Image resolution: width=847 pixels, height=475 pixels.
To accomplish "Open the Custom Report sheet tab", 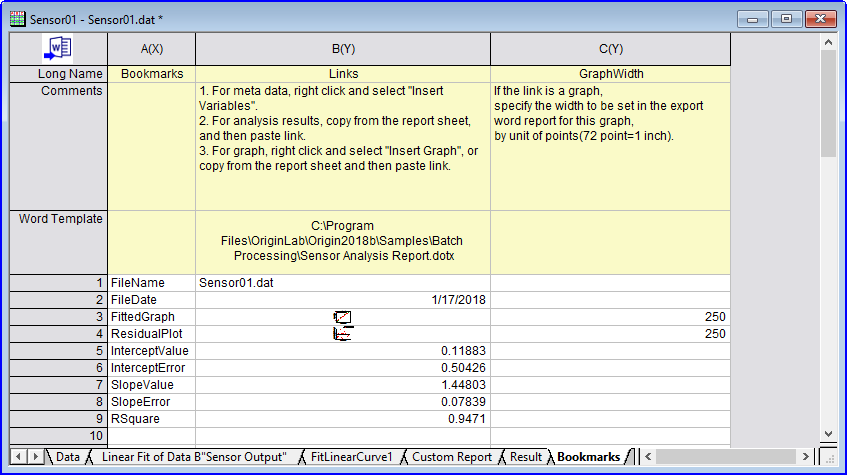I will click(451, 456).
